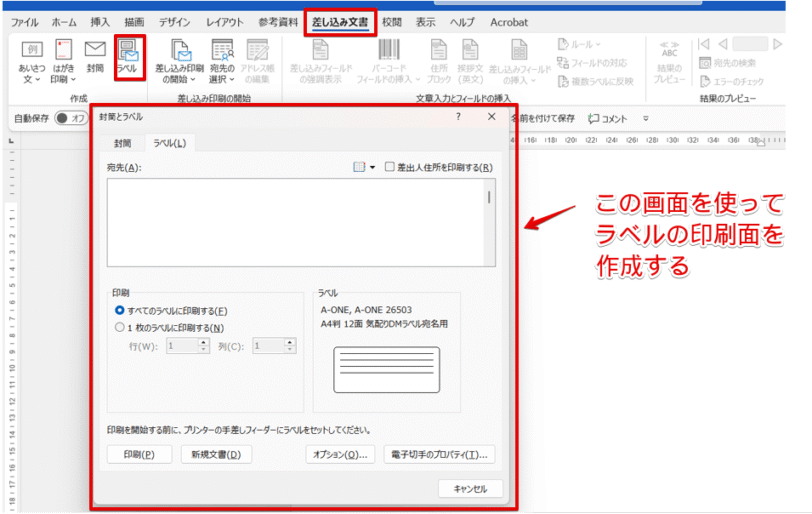Click the 印刷(P) button
The image size is (812, 514).
[x=139, y=454]
